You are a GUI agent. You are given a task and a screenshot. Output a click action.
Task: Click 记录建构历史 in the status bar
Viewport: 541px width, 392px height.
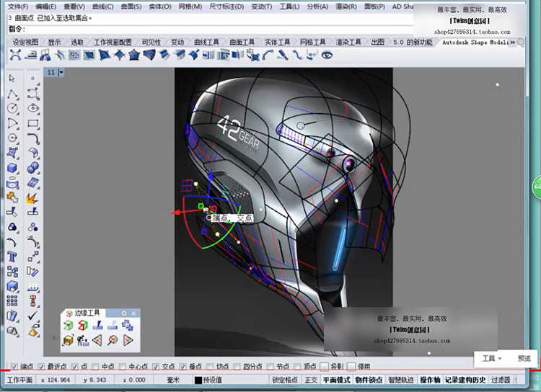(465, 380)
